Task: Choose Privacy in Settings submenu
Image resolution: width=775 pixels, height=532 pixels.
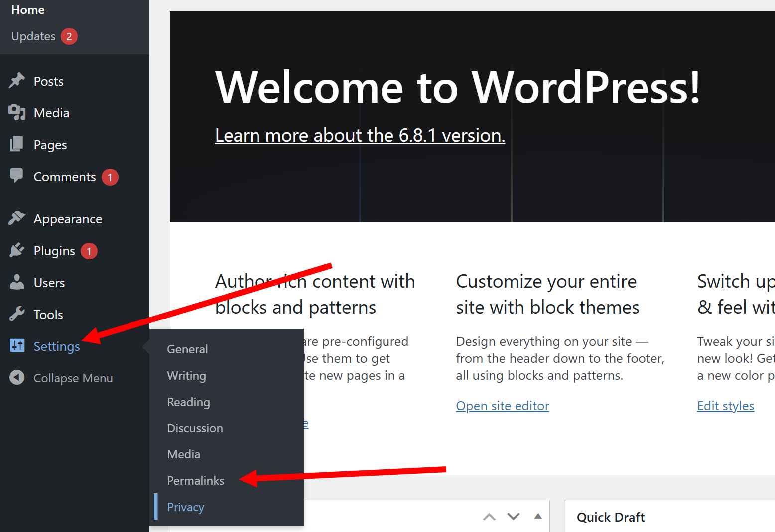Action: coord(185,507)
